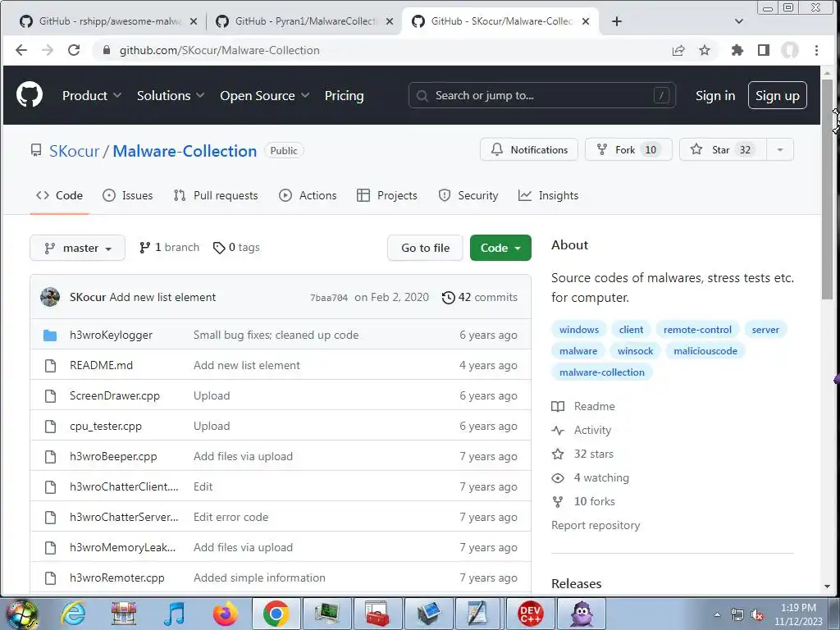Click the Sign up button

(x=778, y=95)
